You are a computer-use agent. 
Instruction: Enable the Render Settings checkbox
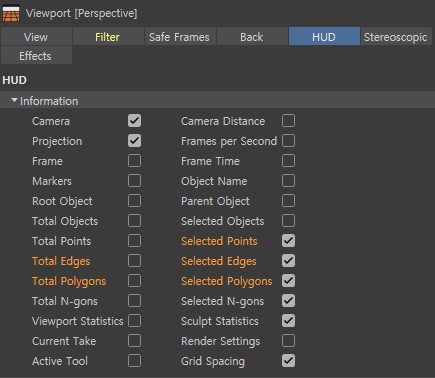pos(288,341)
